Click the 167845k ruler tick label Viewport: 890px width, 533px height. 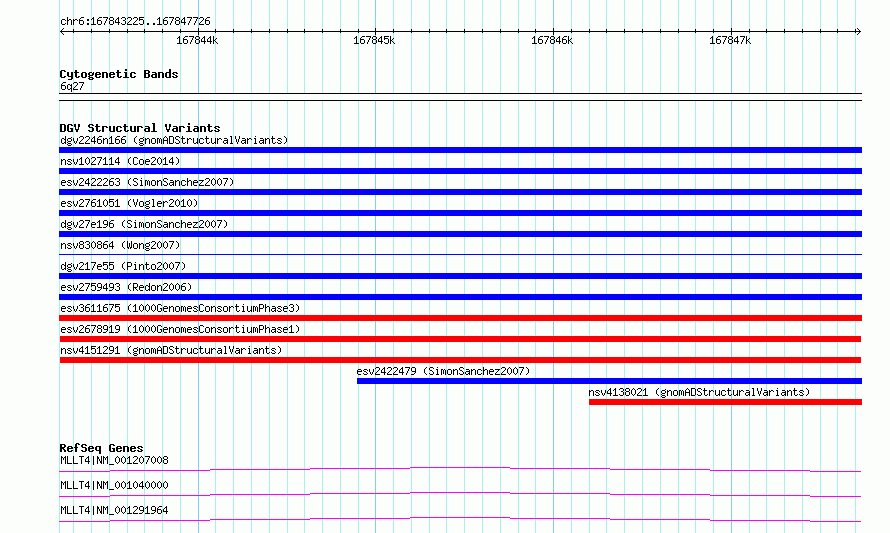coord(374,40)
